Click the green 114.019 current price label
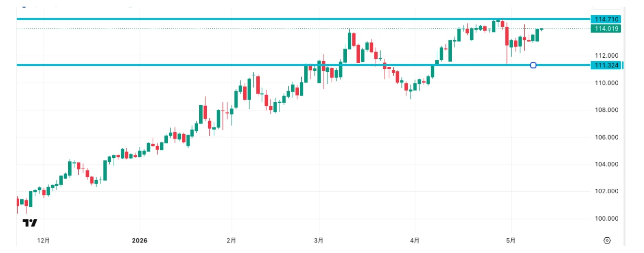The image size is (644, 253). click(x=606, y=29)
